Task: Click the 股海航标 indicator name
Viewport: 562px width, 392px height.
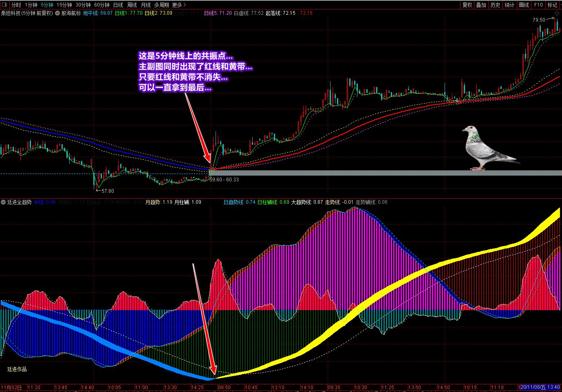Action: (x=71, y=13)
